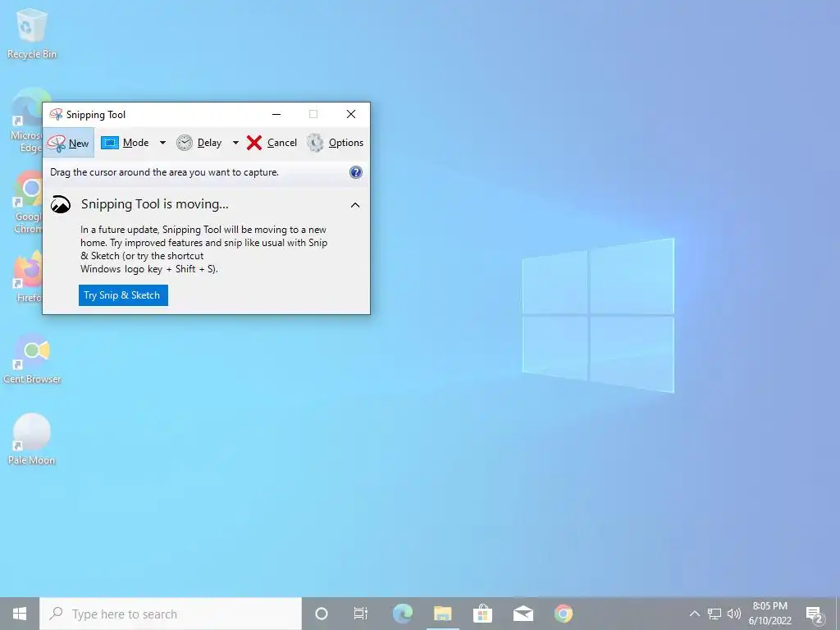Open File Explorer from the taskbar
840x630 pixels.
(x=443, y=614)
